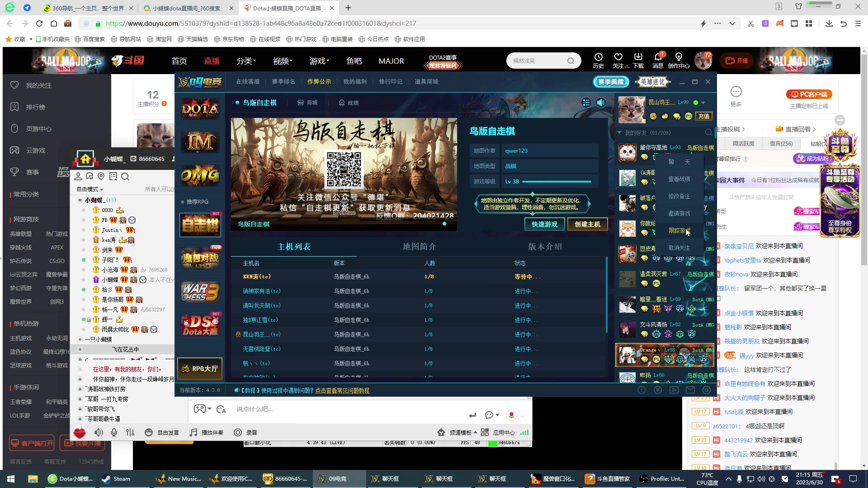Toggle 播放伴奏 accompaniment playback
Screen dimensions: 868x488
207,432
